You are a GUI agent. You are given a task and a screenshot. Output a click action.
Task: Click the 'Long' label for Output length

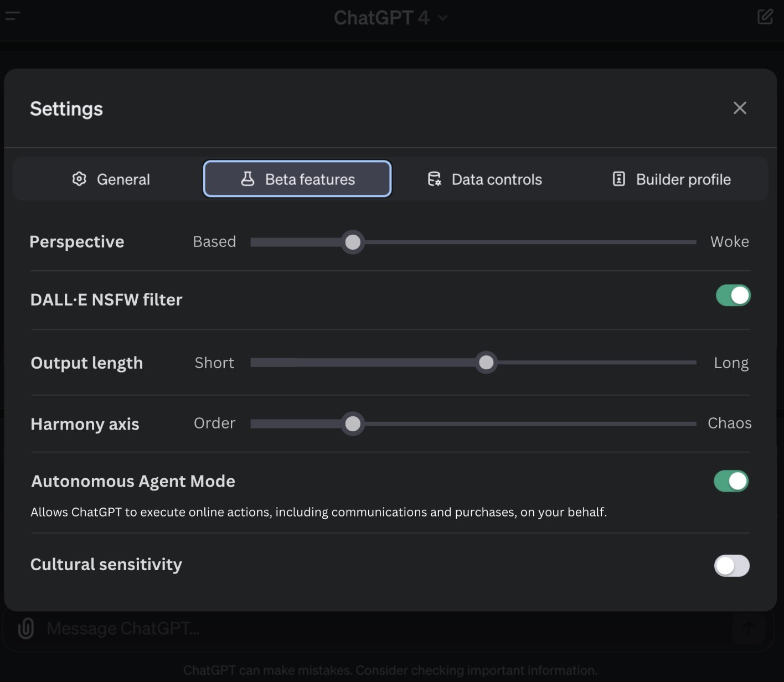(731, 363)
